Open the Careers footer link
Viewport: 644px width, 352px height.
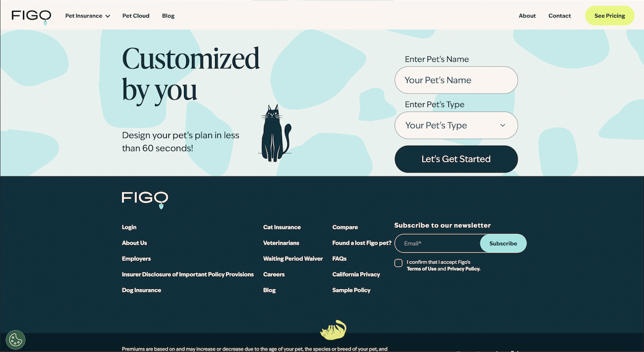(x=274, y=275)
